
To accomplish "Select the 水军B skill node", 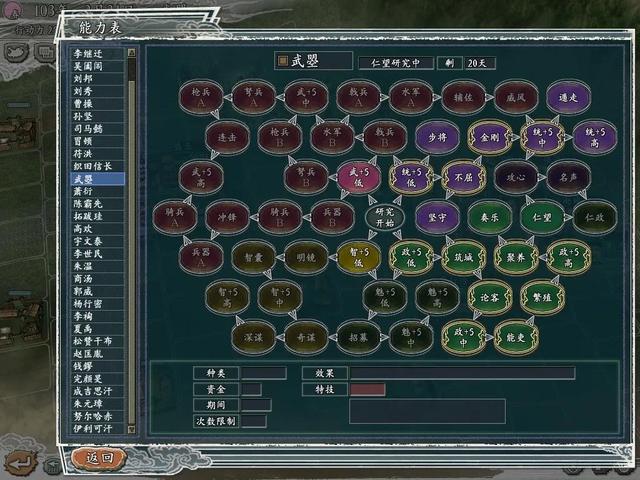I will click(x=332, y=138).
